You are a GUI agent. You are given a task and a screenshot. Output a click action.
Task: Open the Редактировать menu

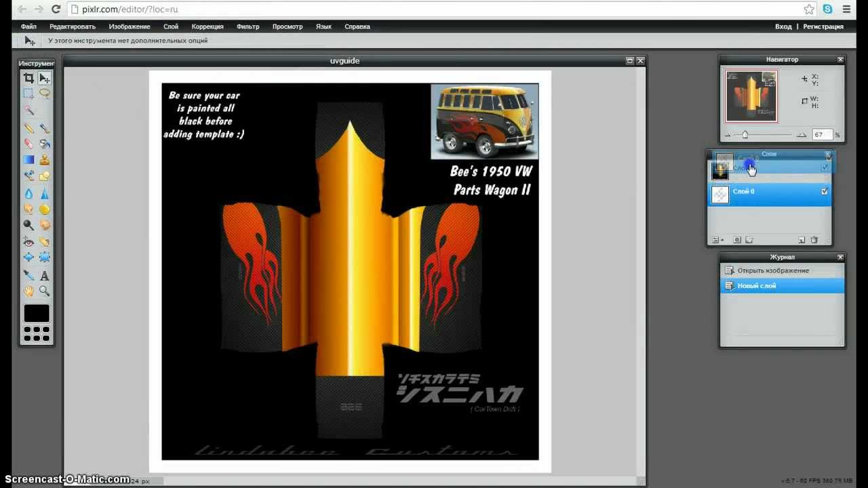73,26
